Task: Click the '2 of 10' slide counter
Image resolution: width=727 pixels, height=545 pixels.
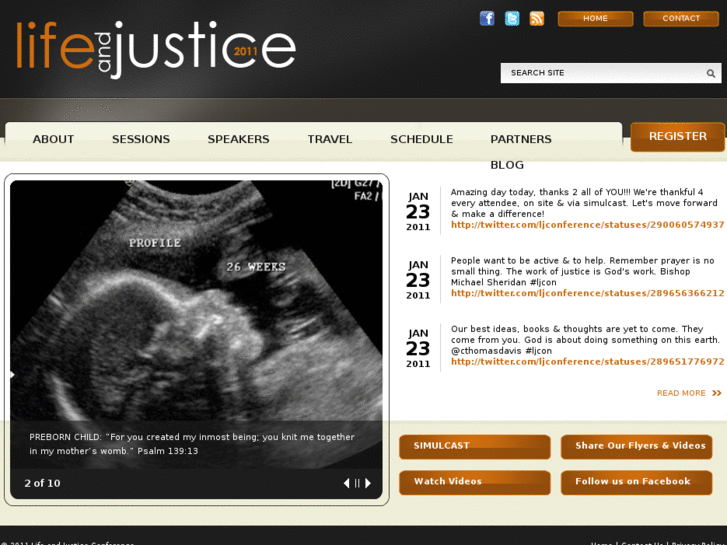Action: (x=42, y=483)
